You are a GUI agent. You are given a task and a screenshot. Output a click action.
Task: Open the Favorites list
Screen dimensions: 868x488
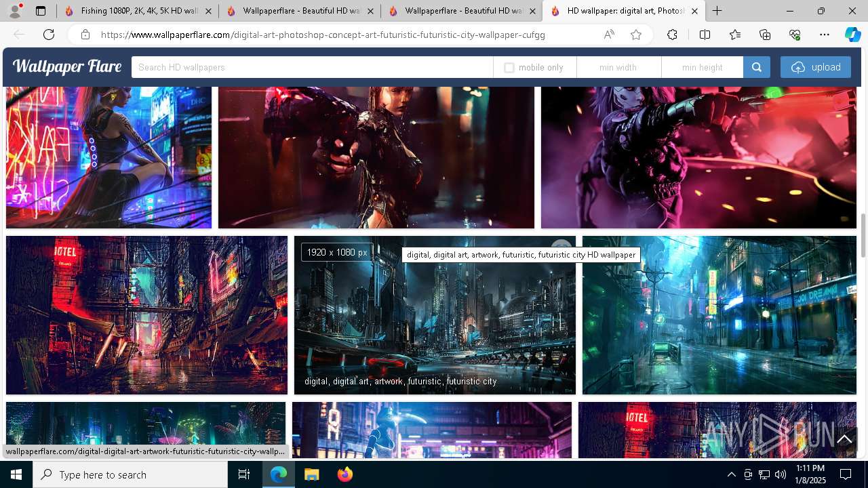pos(735,35)
